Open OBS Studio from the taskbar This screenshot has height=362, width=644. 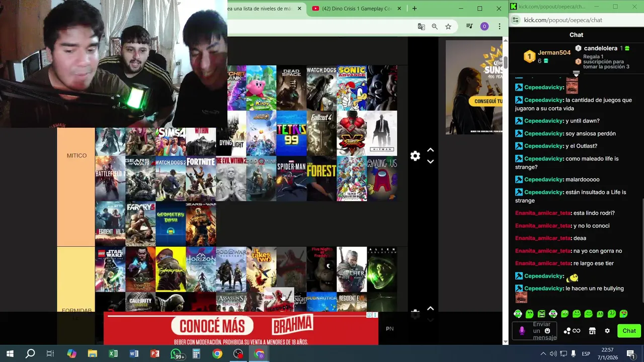tap(238, 354)
